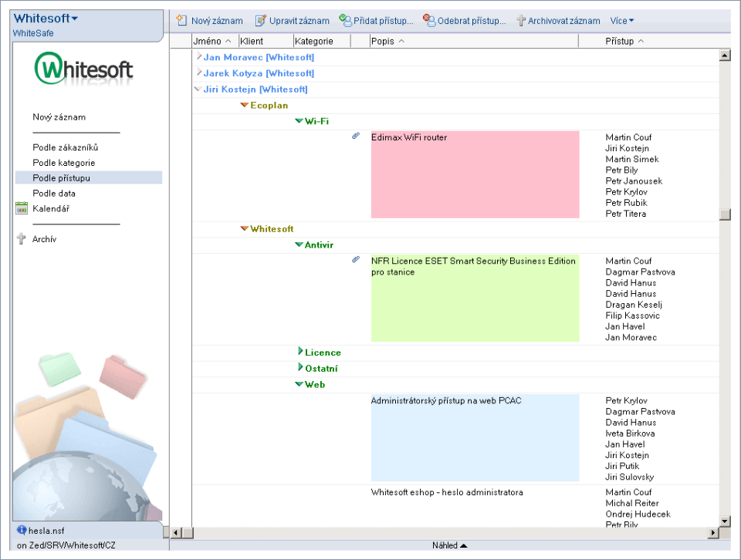
Task: Collapse the Jiri Kostejn [Whitesoft] group
Action: (x=198, y=89)
